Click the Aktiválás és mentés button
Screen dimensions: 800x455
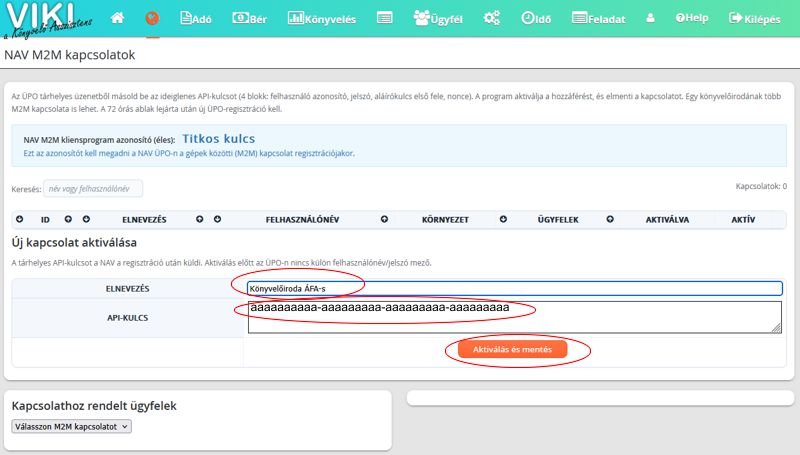tap(512, 349)
